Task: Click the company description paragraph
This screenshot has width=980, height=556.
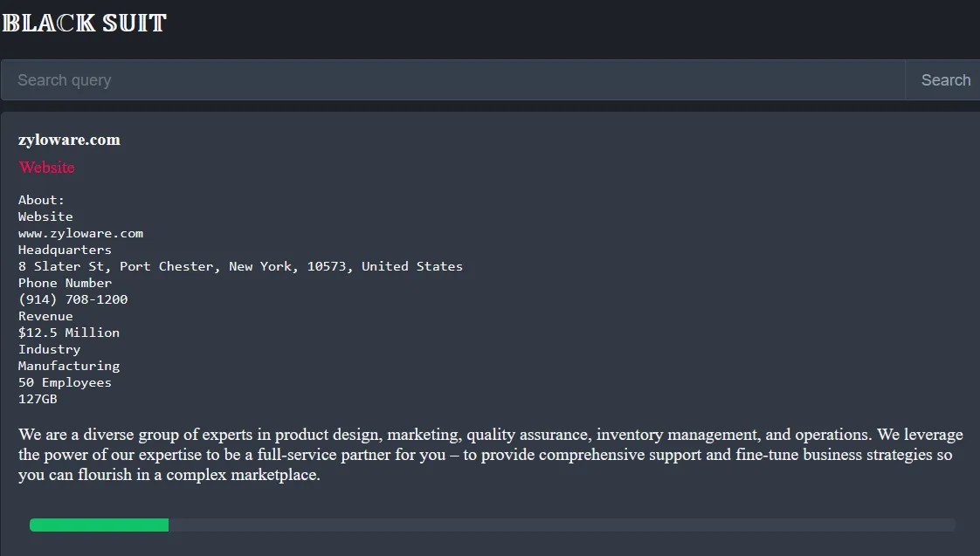Action: tap(489, 455)
